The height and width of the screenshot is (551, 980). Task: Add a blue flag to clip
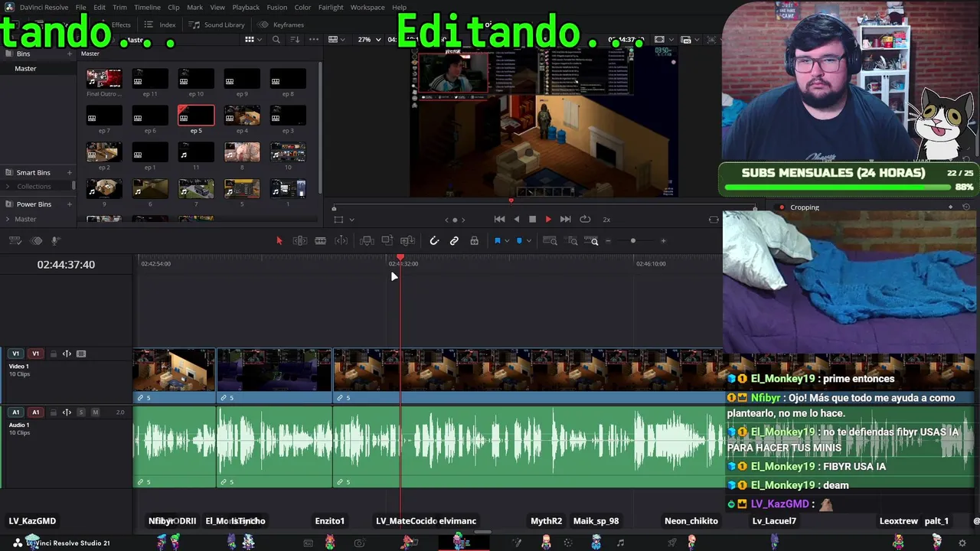497,241
